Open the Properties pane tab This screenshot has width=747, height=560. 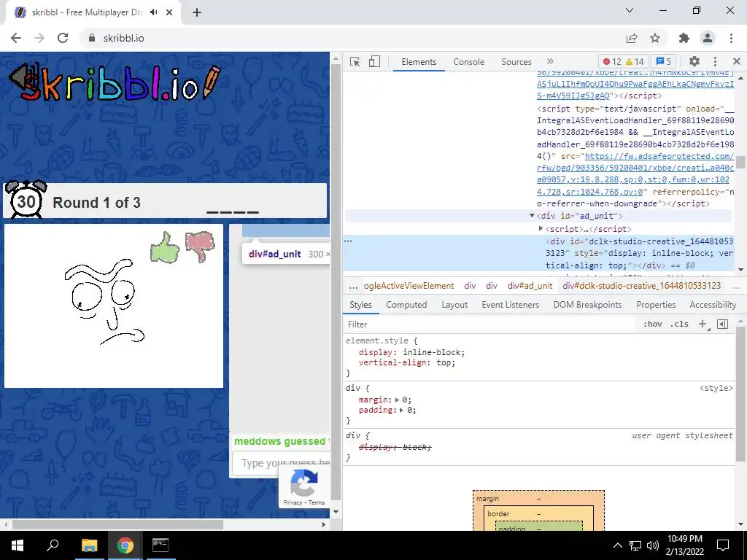pyautogui.click(x=656, y=305)
